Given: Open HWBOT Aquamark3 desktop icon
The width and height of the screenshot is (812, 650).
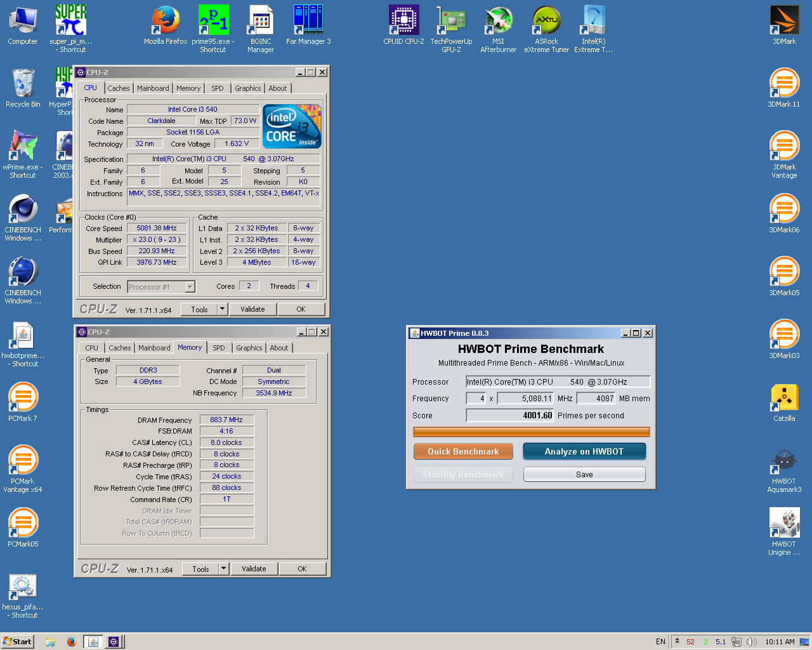Looking at the screenshot, I should tap(784, 468).
